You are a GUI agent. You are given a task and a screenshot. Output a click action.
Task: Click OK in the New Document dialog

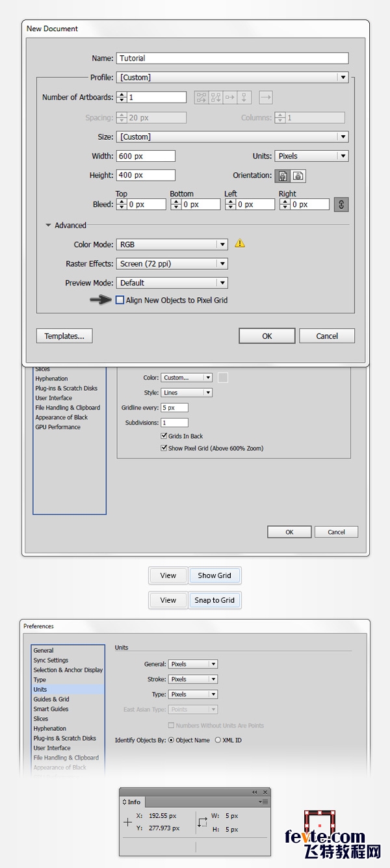tap(267, 336)
